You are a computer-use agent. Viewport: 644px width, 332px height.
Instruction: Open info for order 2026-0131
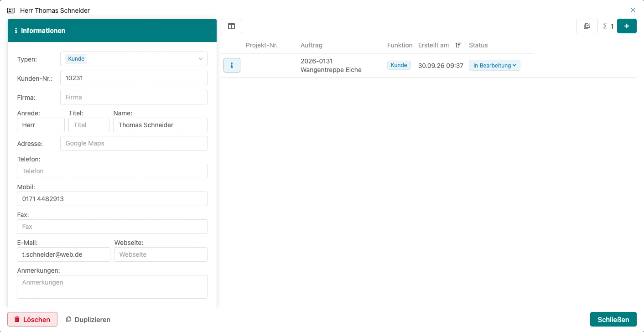[x=232, y=65]
